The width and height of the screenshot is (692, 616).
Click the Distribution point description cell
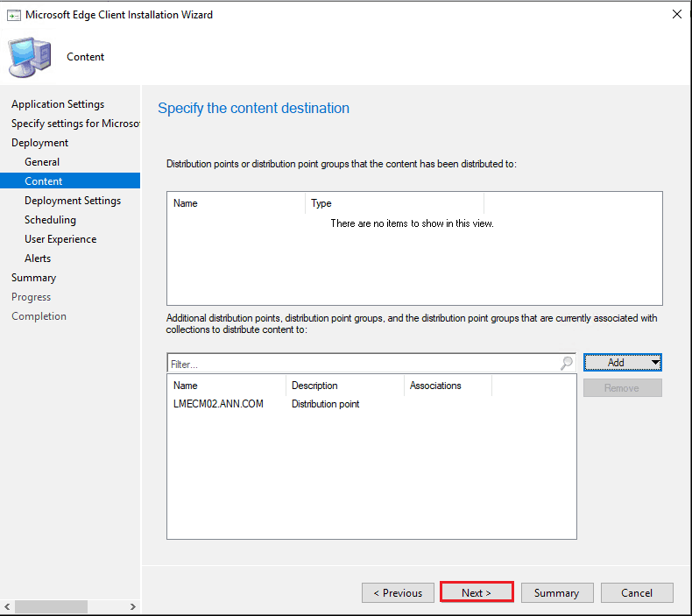point(325,404)
